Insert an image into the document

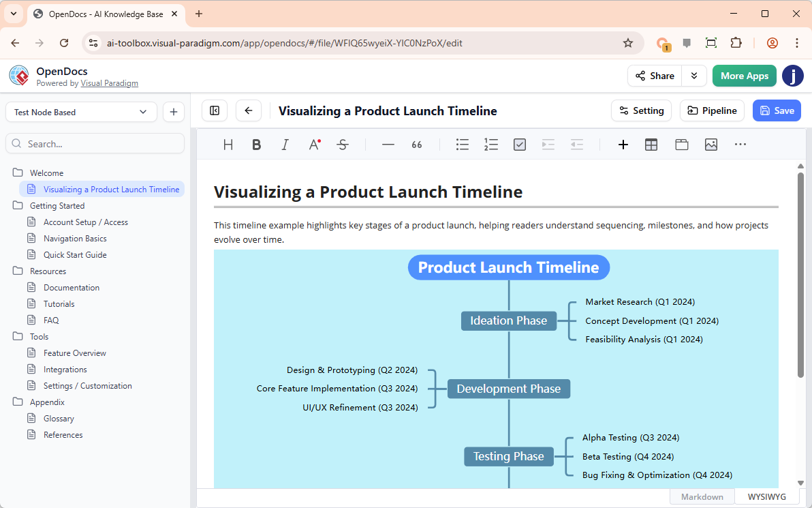(711, 145)
